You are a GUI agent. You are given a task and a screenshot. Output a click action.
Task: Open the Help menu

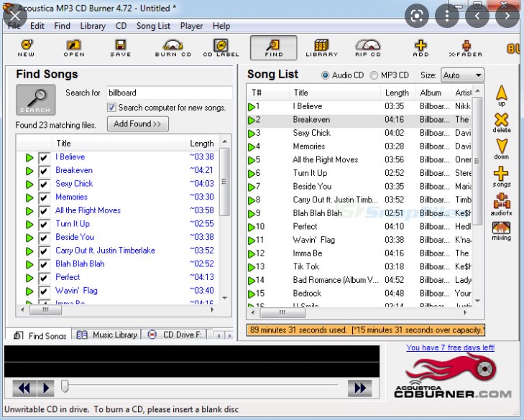point(221,26)
